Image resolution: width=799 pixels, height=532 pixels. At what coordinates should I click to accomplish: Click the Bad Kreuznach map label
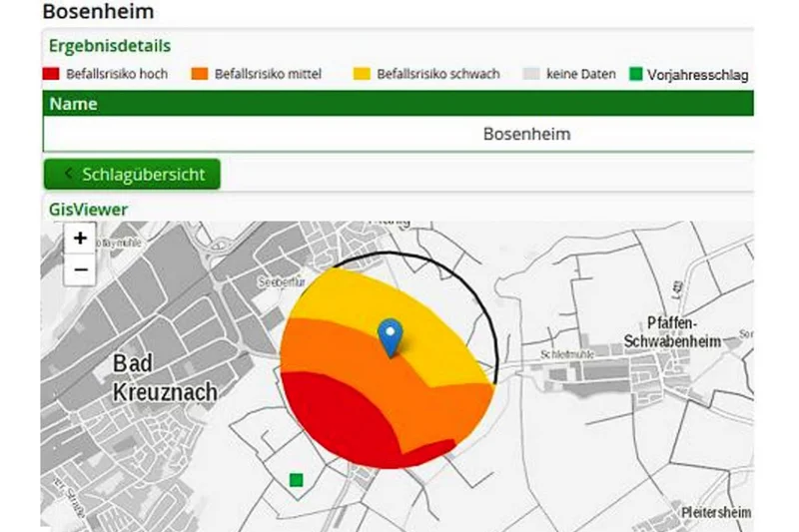tap(165, 377)
